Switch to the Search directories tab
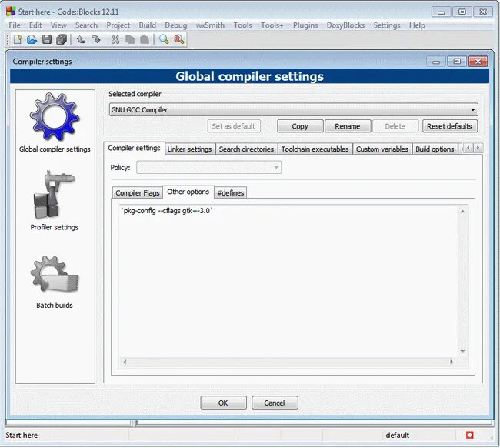This screenshot has width=500, height=448. pyautogui.click(x=246, y=149)
